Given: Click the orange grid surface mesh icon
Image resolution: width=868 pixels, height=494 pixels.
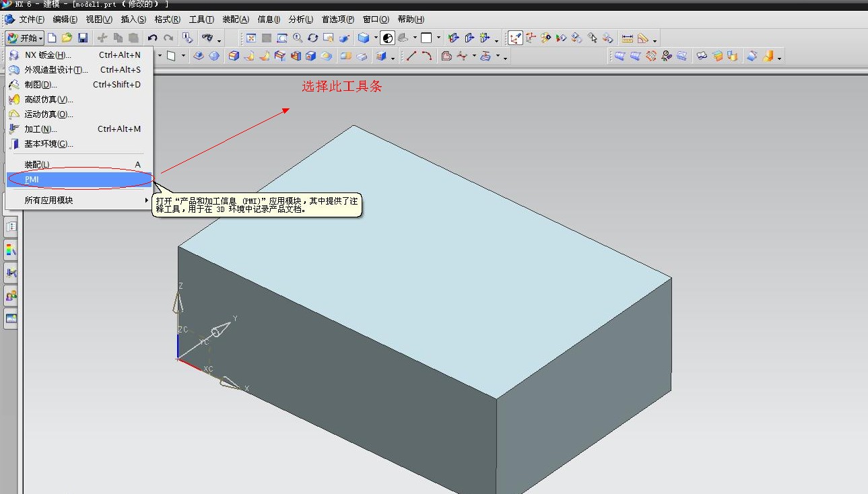Looking at the screenshot, I should tap(650, 56).
